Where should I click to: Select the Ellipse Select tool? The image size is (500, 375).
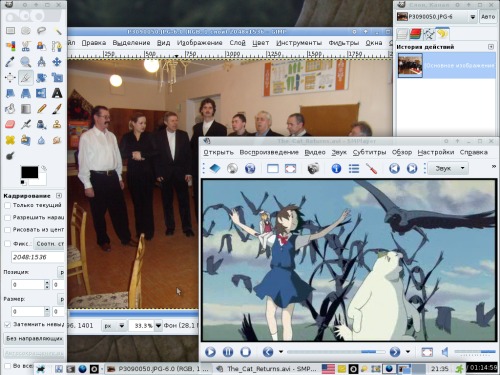[x=26, y=31]
